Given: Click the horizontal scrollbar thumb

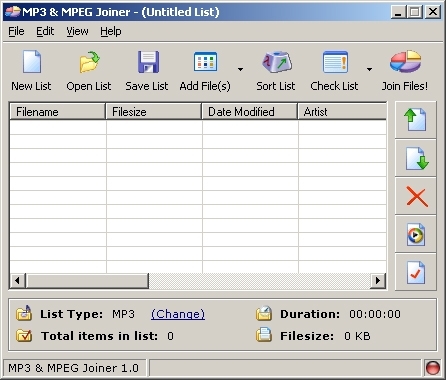Looking at the screenshot, I should click(87, 281).
